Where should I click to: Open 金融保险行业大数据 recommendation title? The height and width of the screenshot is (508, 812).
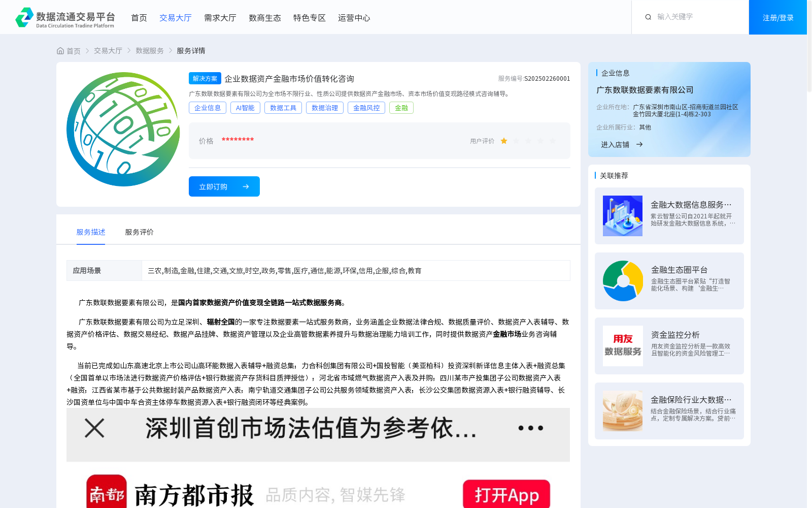[x=691, y=400]
